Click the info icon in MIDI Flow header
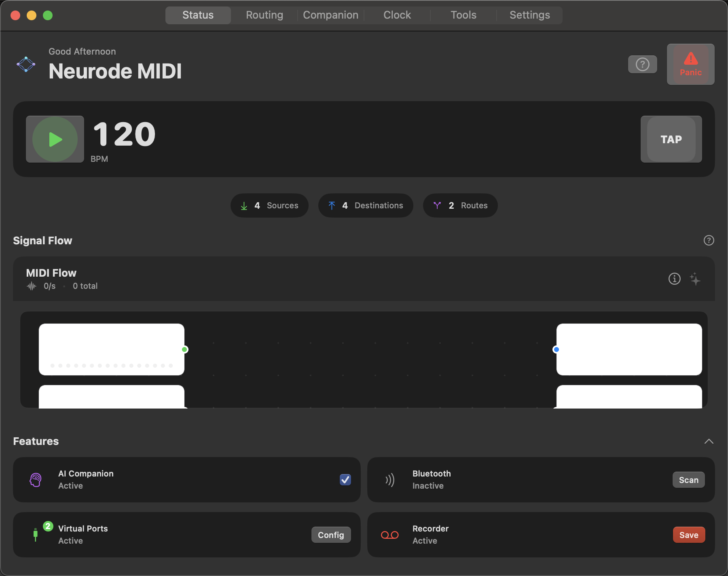This screenshot has width=728, height=576. click(x=674, y=279)
